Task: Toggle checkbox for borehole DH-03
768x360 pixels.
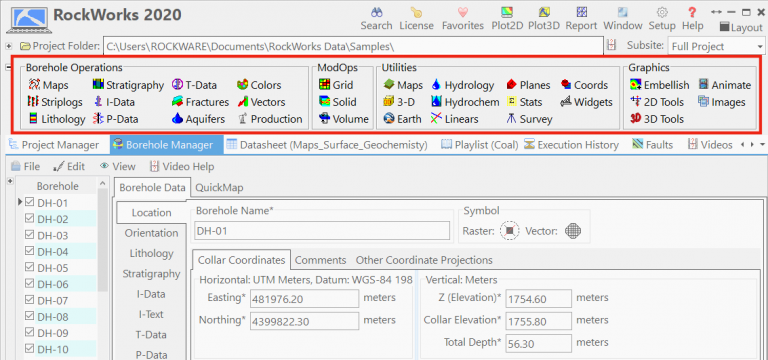Action: point(29,235)
